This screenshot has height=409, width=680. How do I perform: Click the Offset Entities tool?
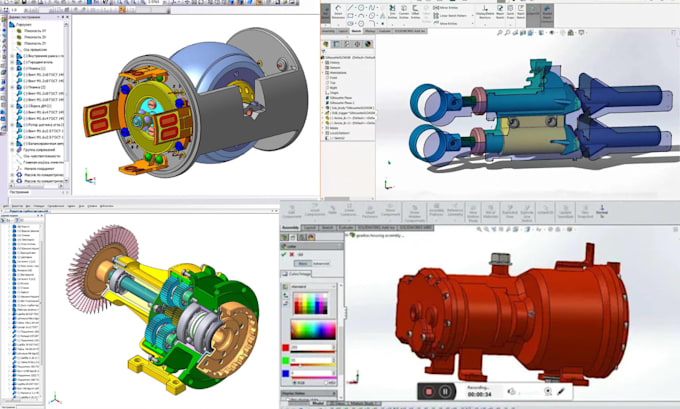click(415, 12)
